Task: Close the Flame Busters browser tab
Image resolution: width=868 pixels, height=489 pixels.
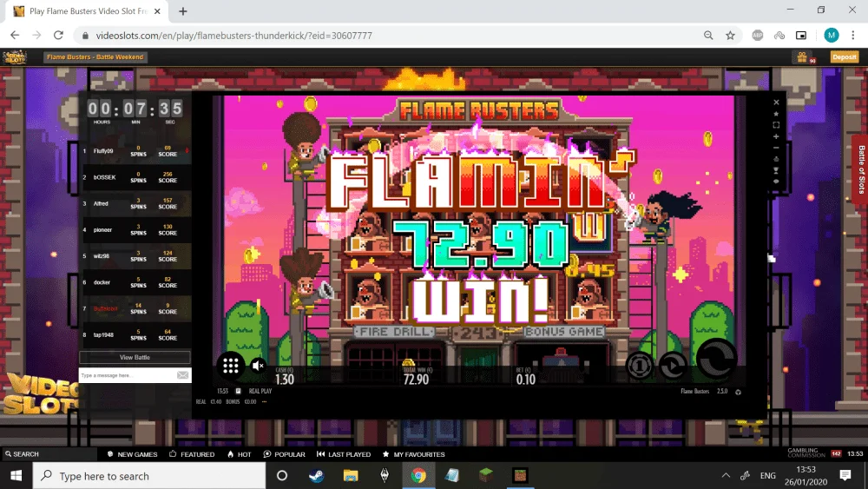Action: (157, 11)
